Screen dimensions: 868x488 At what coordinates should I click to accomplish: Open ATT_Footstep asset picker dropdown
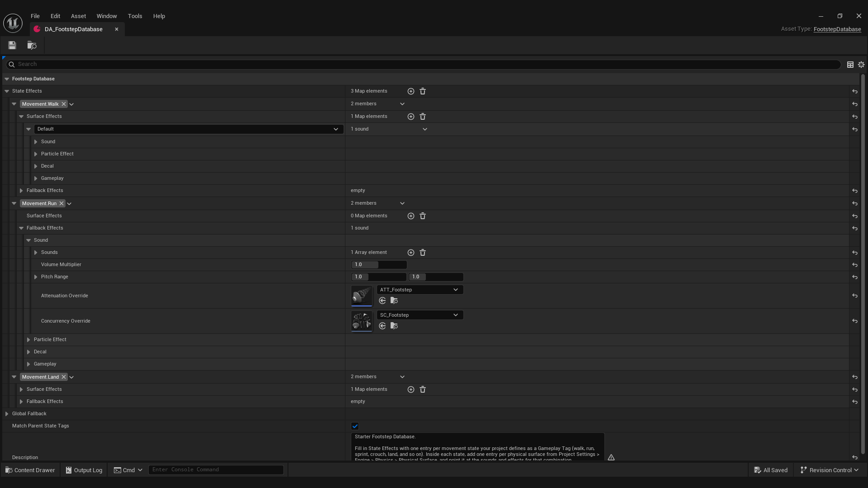pyautogui.click(x=420, y=290)
